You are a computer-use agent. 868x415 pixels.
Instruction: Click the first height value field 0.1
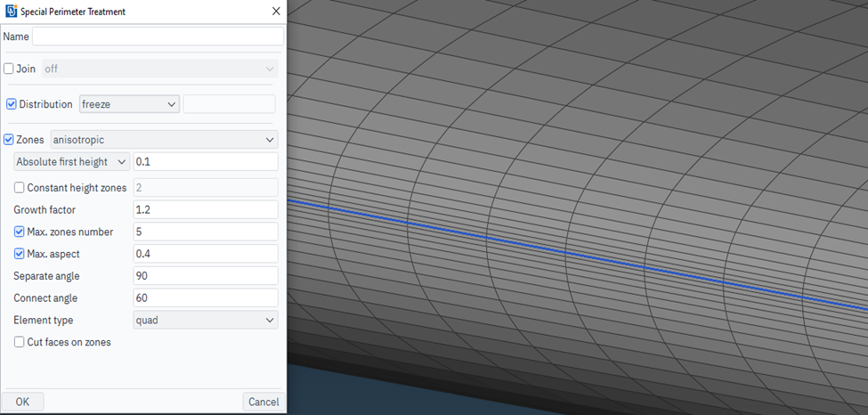point(205,162)
